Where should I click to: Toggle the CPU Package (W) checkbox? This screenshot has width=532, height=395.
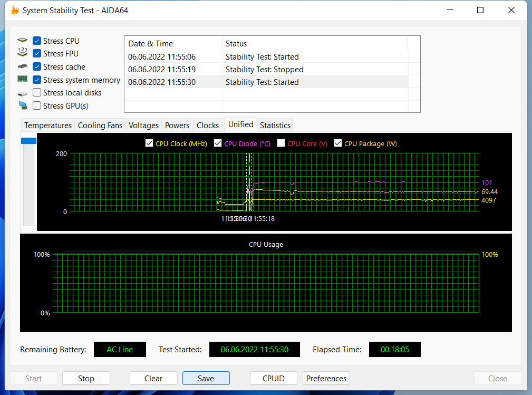tap(338, 143)
